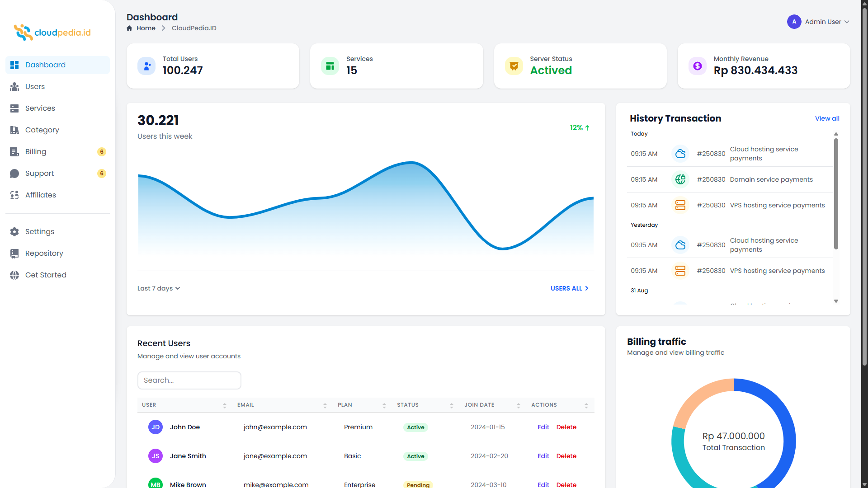
Task: Click the Total Users card icon
Action: click(146, 66)
